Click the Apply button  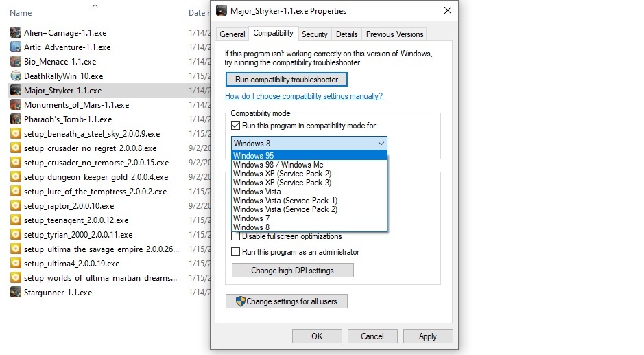427,336
